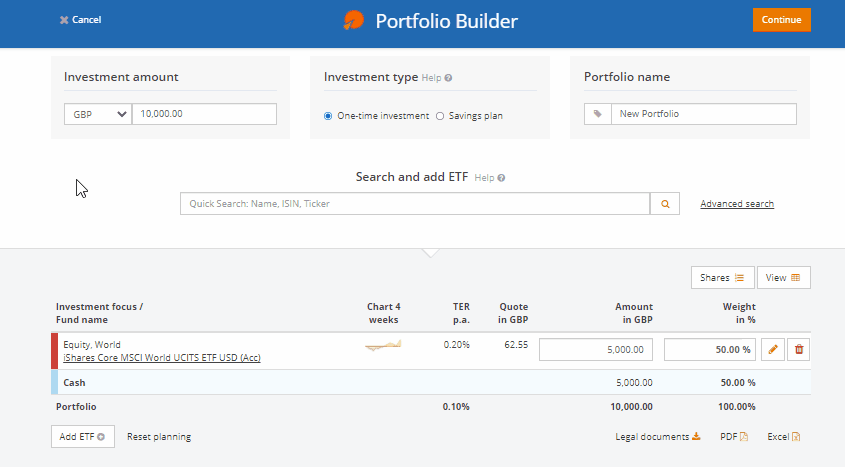The width and height of the screenshot is (845, 467).
Task: Click the Shares button
Action: [x=722, y=277]
